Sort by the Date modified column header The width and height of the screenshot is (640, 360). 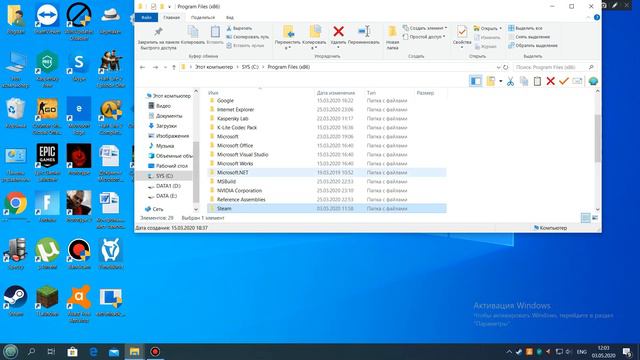(336, 93)
